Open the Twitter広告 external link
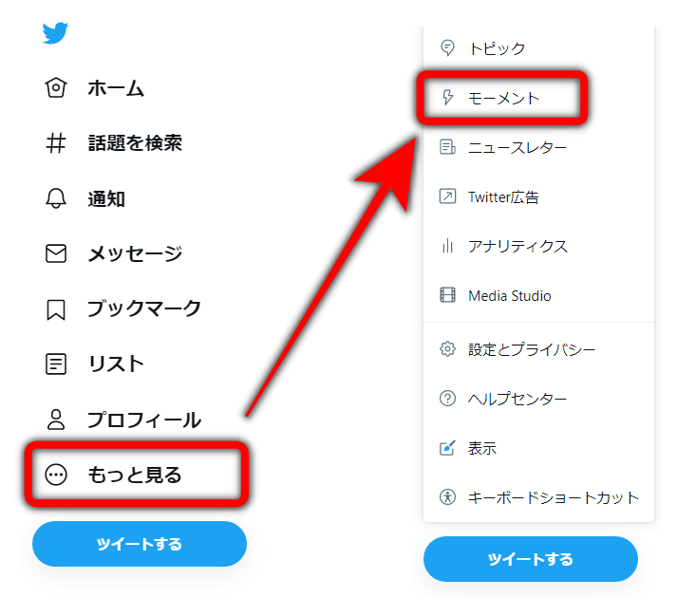 coord(538,196)
